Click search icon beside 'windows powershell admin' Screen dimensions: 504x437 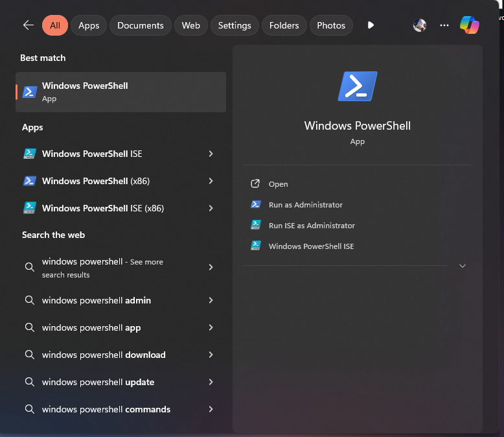tap(30, 300)
